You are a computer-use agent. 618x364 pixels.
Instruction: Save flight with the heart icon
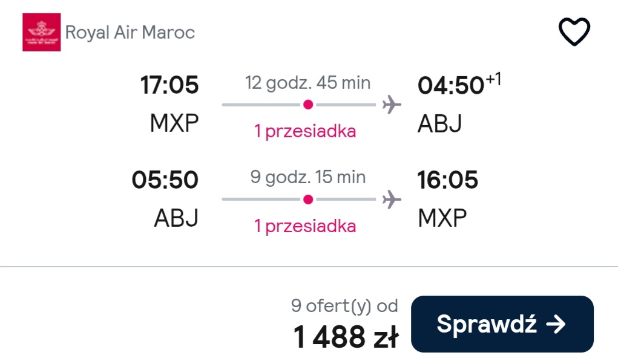tap(574, 31)
